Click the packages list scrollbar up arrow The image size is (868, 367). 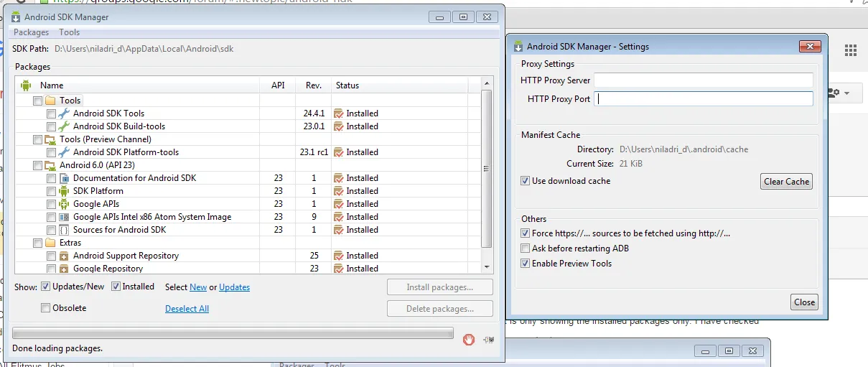click(x=487, y=85)
